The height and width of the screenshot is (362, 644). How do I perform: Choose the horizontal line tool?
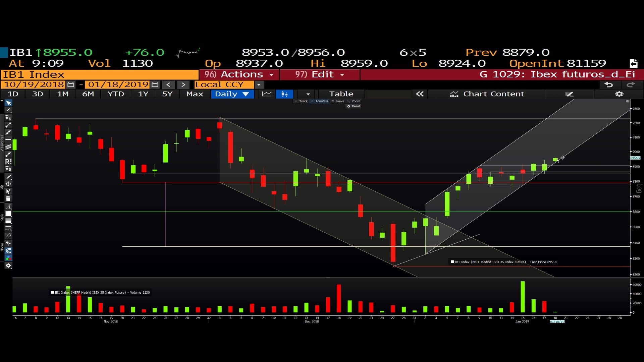point(8,139)
